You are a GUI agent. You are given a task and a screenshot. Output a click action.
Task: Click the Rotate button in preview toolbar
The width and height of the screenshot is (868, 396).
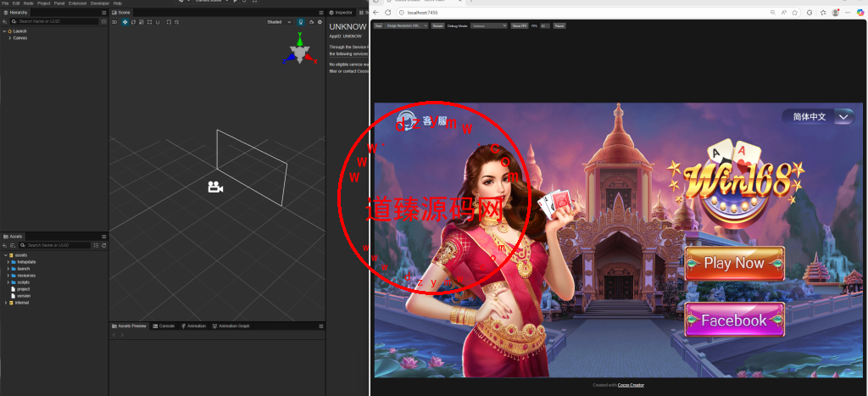pos(438,25)
